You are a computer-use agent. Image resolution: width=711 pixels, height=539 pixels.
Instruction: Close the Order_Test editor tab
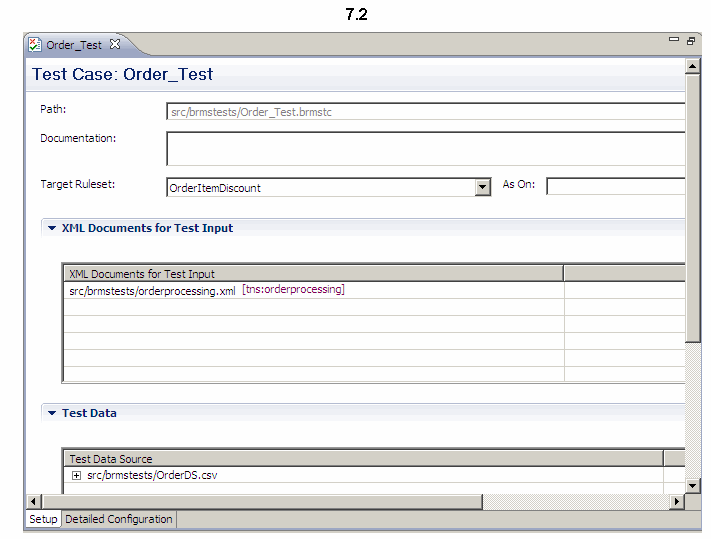click(114, 44)
